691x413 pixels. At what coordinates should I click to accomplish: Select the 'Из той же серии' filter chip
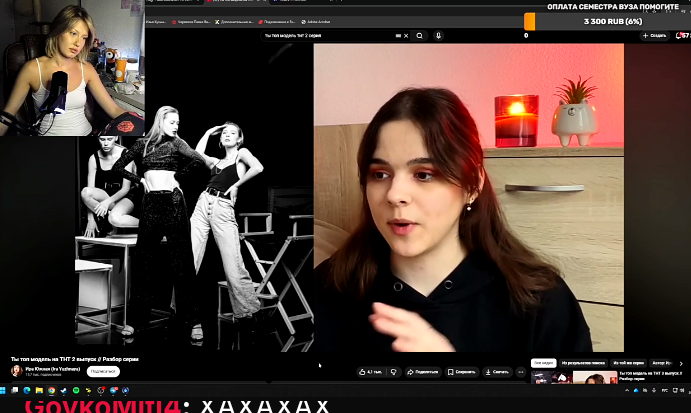[x=628, y=363]
